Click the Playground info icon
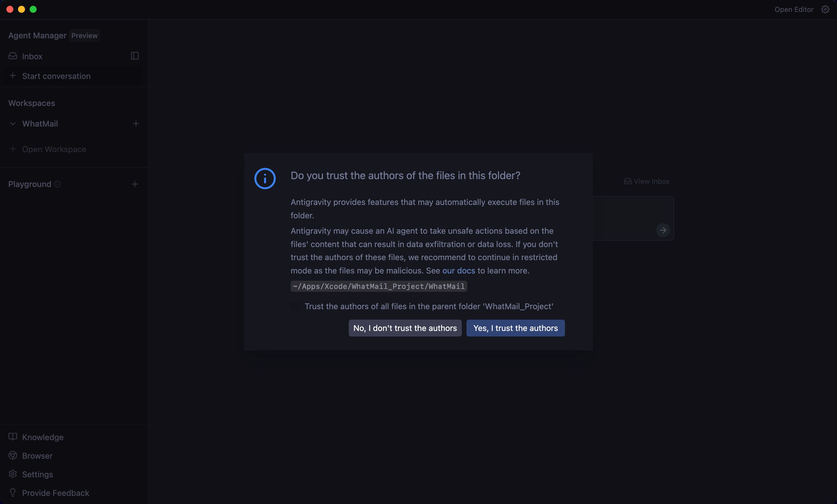The height and width of the screenshot is (504, 837). 58,184
